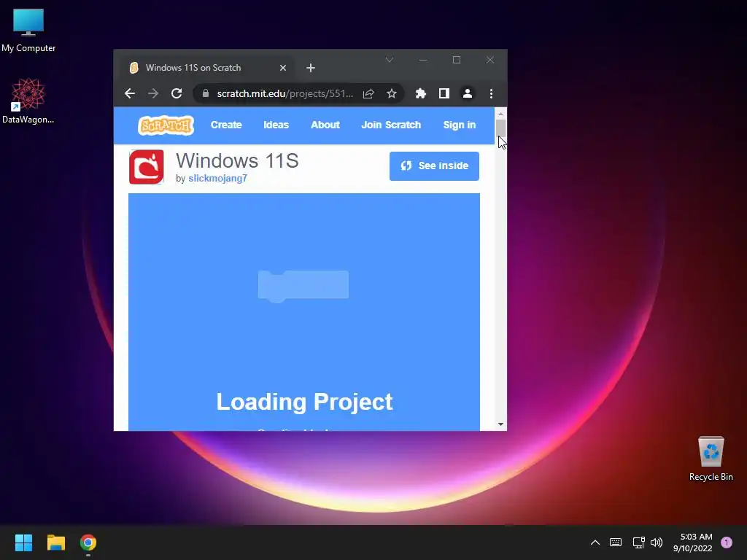Open the DataWagon desktop shortcut
This screenshot has width=747, height=560.
(x=28, y=101)
